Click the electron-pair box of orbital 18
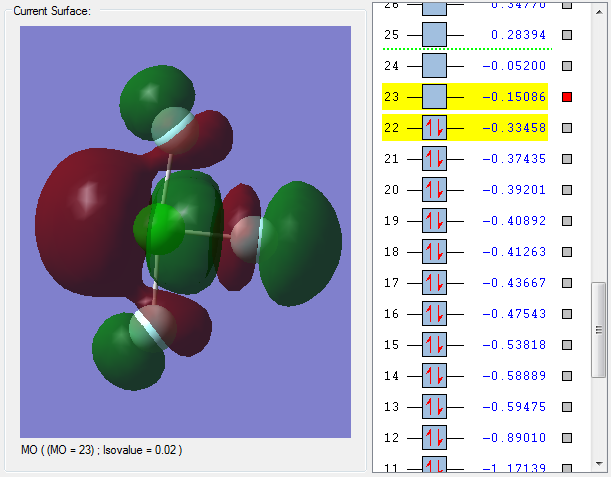 434,252
